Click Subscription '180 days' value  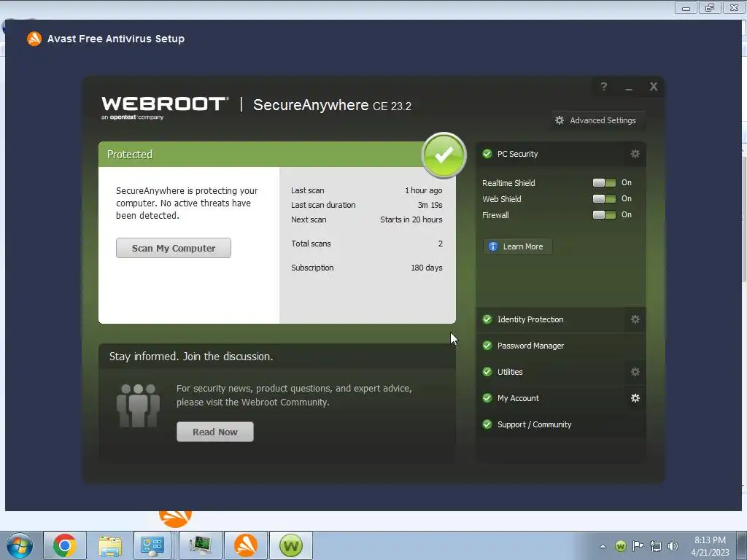point(426,268)
